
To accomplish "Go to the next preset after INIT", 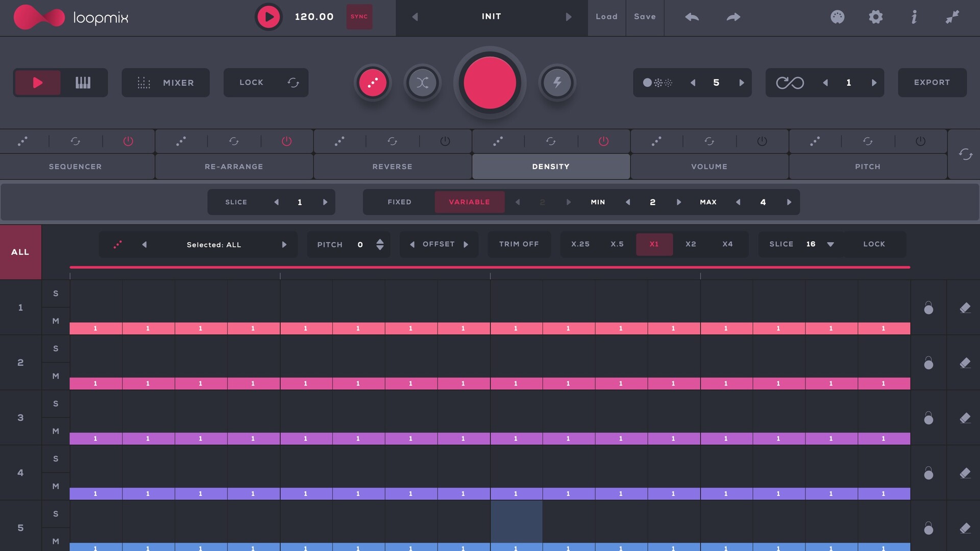I will 569,17.
